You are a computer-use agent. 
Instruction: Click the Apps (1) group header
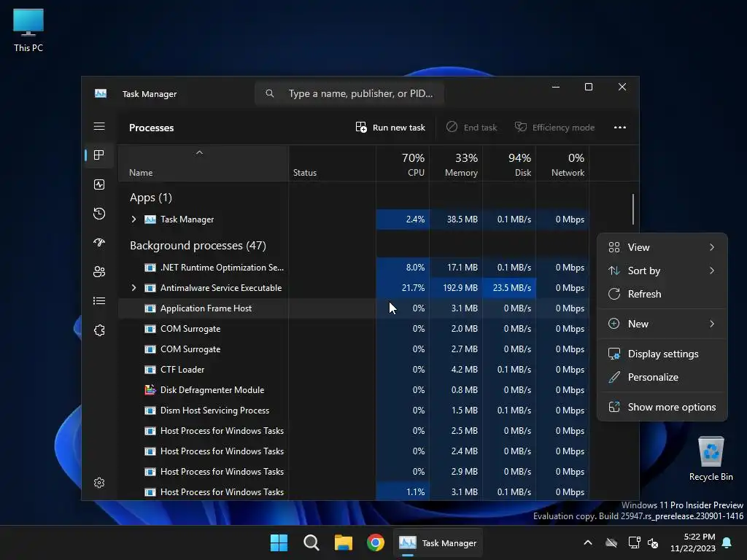tap(151, 198)
